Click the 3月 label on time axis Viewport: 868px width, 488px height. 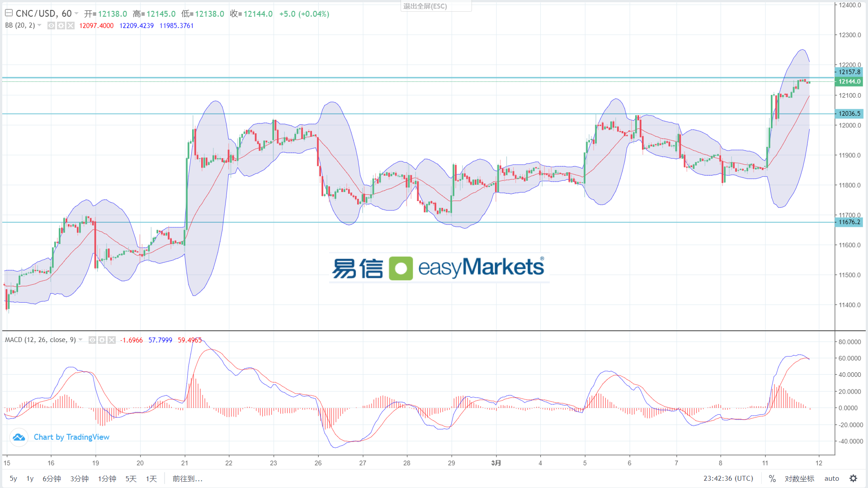pyautogui.click(x=496, y=463)
